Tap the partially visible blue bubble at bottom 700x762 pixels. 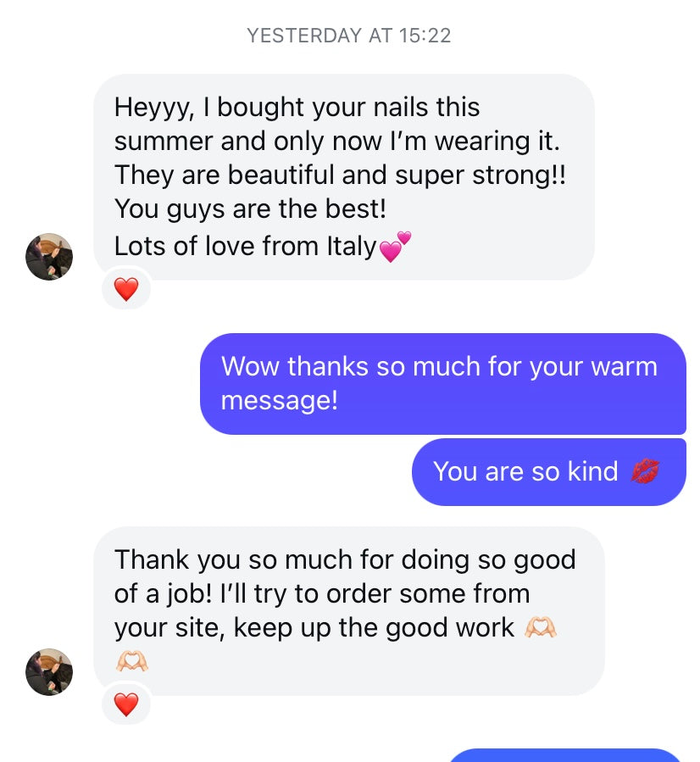[565, 756]
